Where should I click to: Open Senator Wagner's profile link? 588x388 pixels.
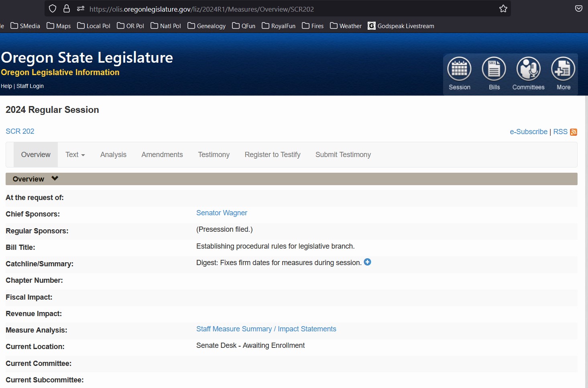(x=222, y=213)
